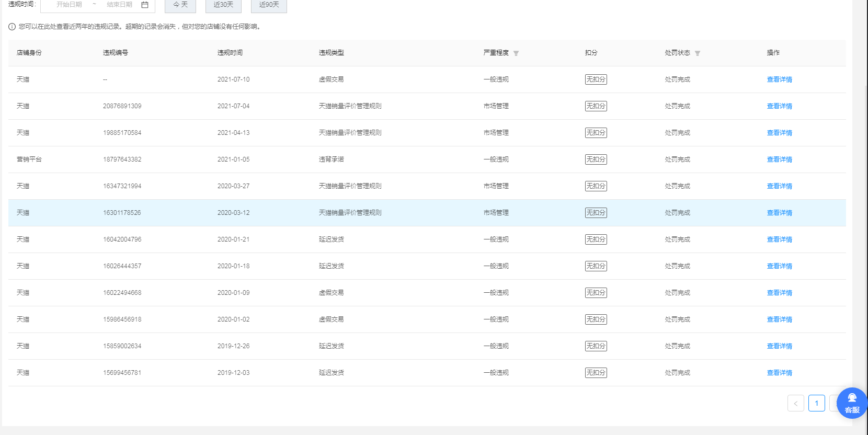The height and width of the screenshot is (435, 868).
Task: Click the 无扣分 tag in row 18797643382
Action: click(x=596, y=159)
